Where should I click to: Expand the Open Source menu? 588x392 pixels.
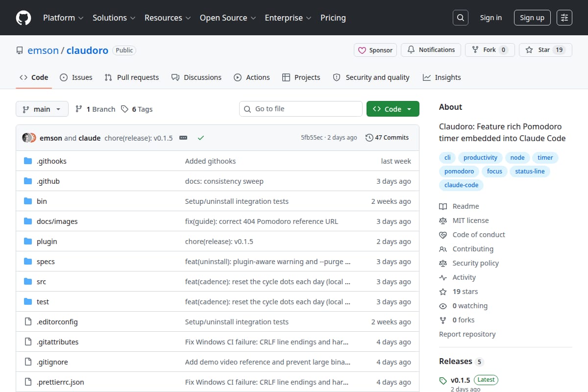tap(228, 18)
